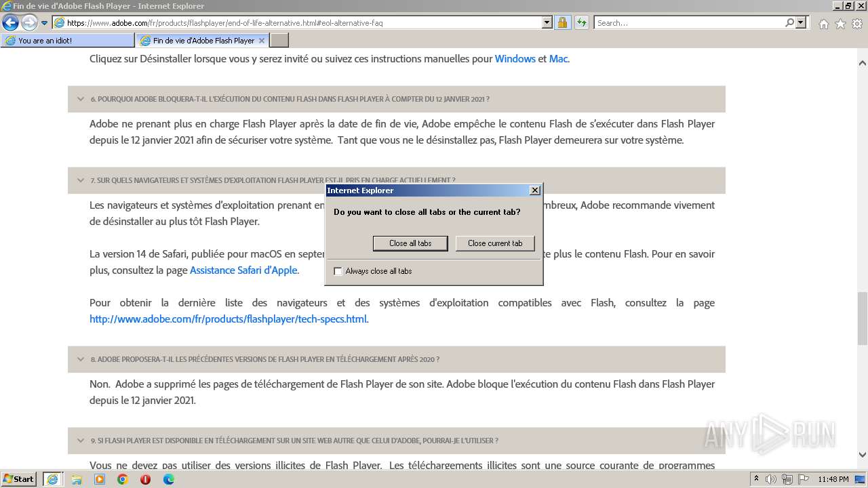Open the Mac uninstall instructions link
Screen dimensions: 868x488
coord(558,59)
